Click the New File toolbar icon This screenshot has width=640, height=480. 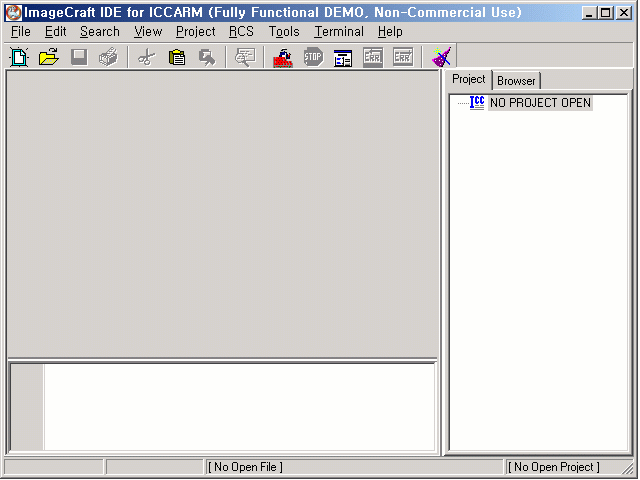pos(19,57)
